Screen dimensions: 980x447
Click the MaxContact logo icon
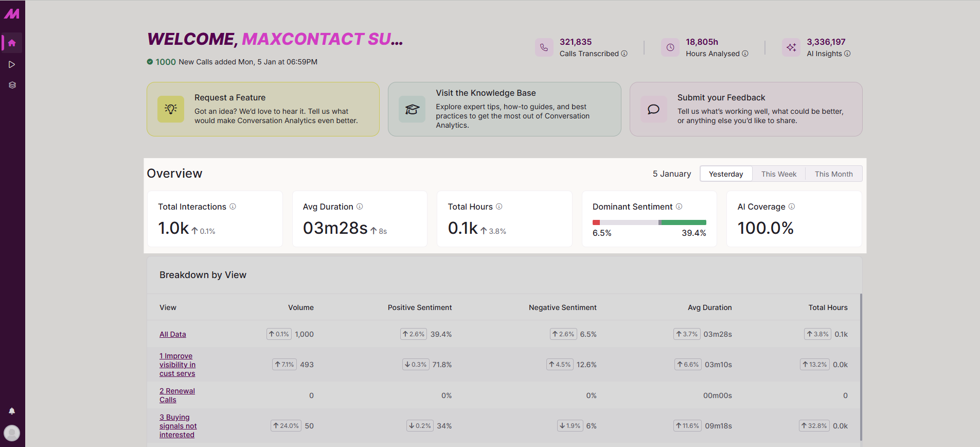point(12,14)
